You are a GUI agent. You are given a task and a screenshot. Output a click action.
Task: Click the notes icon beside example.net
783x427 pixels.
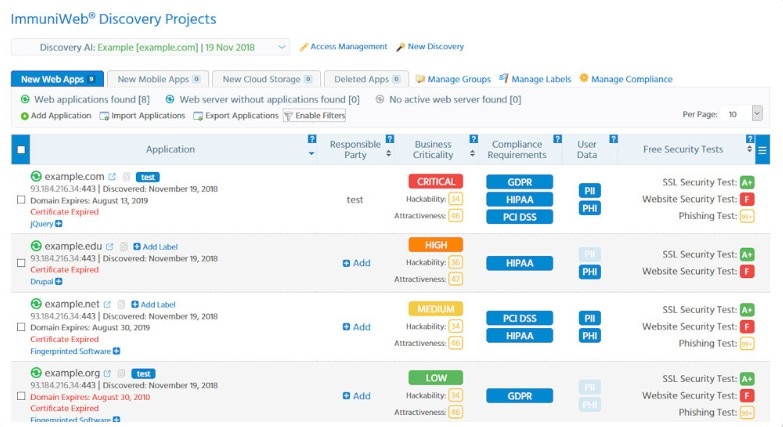point(121,304)
